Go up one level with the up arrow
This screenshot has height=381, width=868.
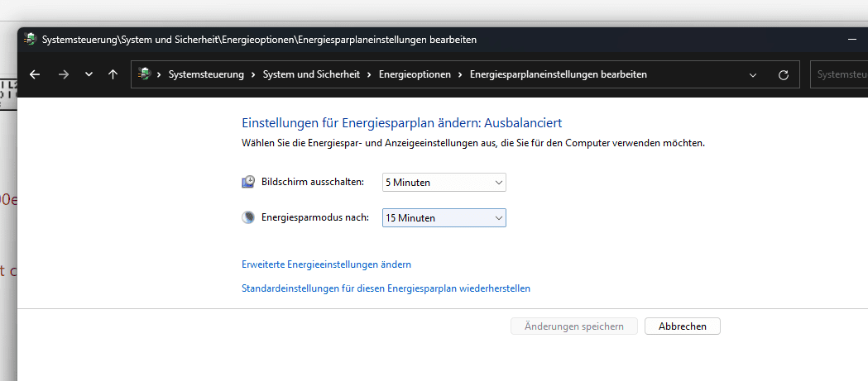(113, 74)
